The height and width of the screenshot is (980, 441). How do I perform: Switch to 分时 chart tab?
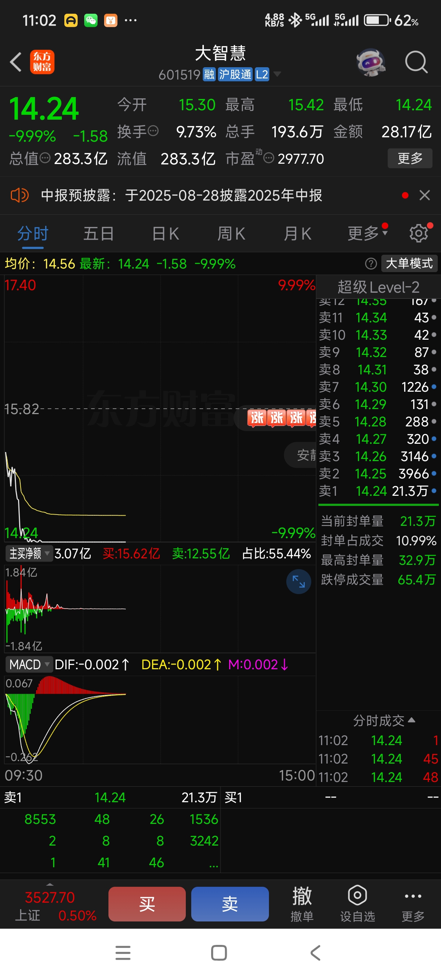[x=33, y=233]
